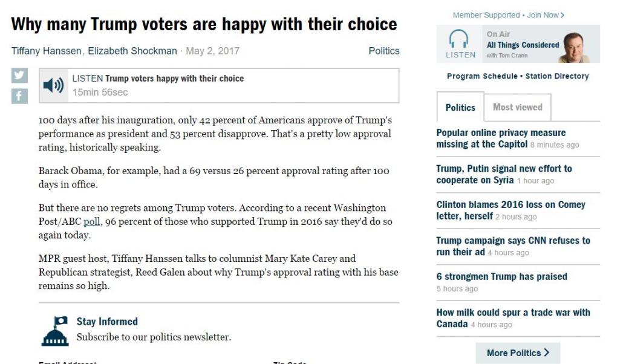Switch to the Most viewed tab
Image resolution: width=629 pixels, height=364 pixels.
(517, 107)
